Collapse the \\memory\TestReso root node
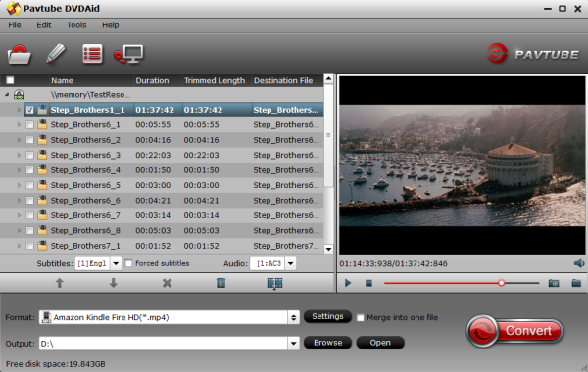This screenshot has height=372, width=588. 7,95
